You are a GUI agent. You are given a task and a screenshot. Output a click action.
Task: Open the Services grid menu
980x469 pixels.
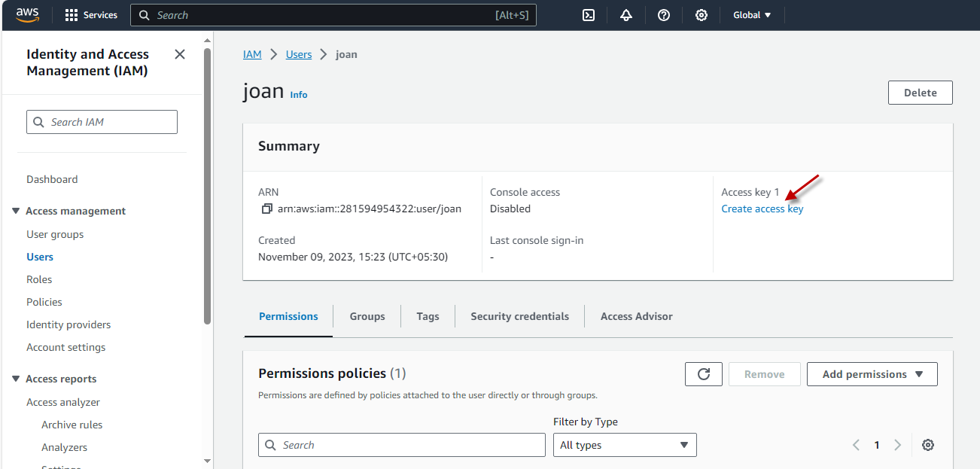[91, 15]
